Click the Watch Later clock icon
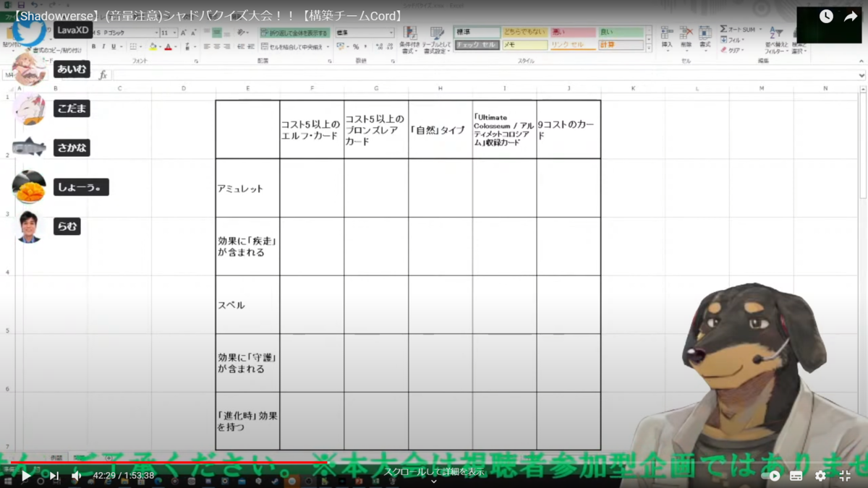 (x=826, y=16)
